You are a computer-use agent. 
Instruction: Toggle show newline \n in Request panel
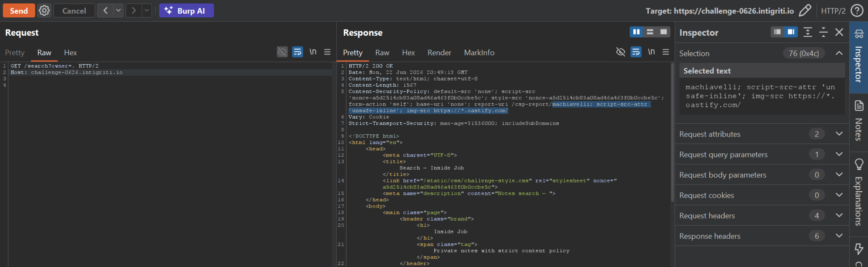pos(313,52)
